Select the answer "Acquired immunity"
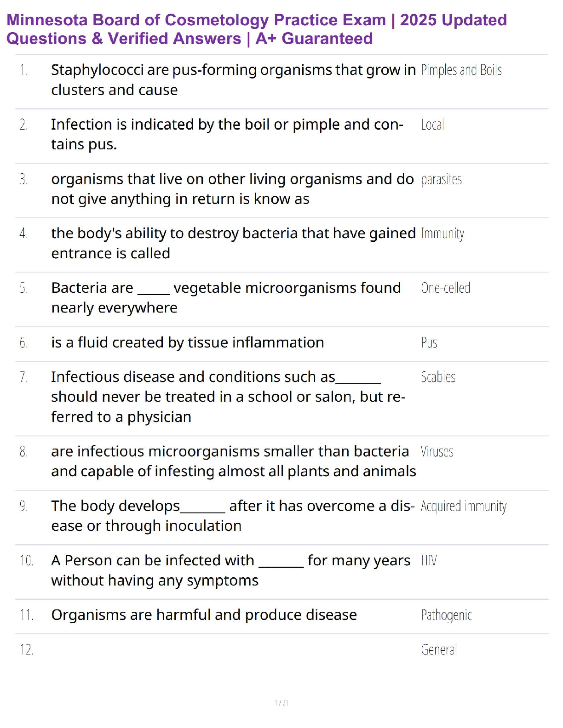563x728 pixels. 463,506
